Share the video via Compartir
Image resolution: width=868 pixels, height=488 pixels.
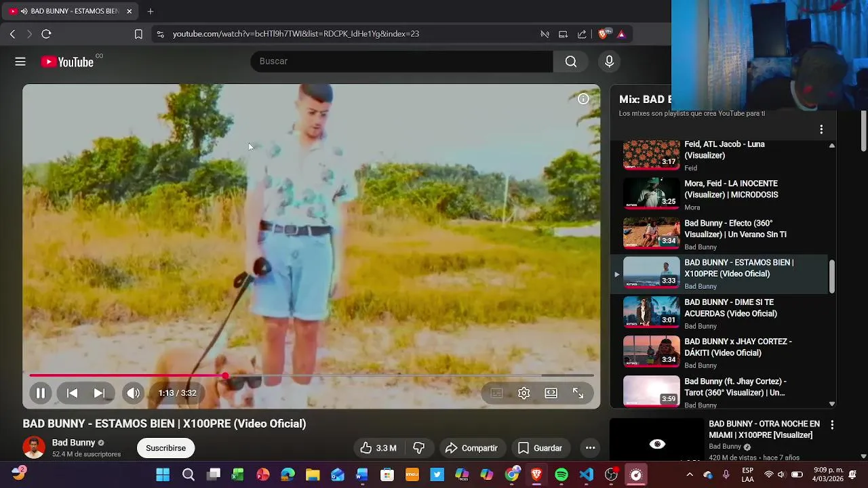pyautogui.click(x=471, y=448)
